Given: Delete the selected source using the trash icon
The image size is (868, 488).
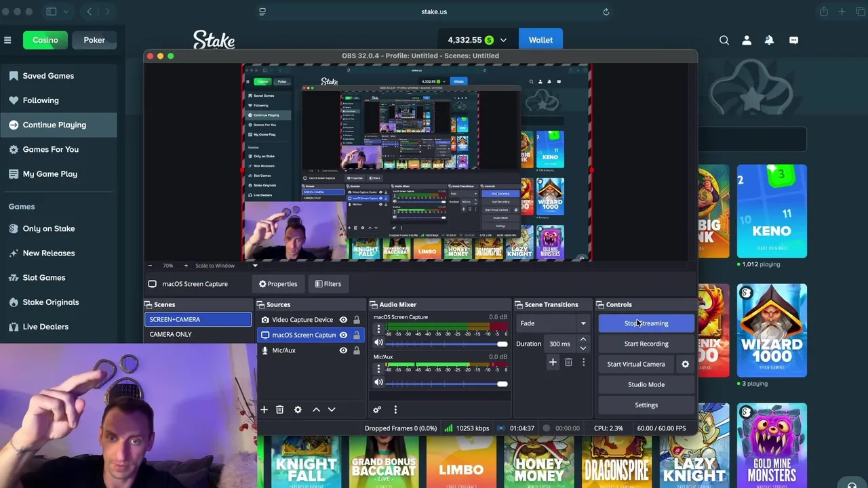Looking at the screenshot, I should point(279,409).
